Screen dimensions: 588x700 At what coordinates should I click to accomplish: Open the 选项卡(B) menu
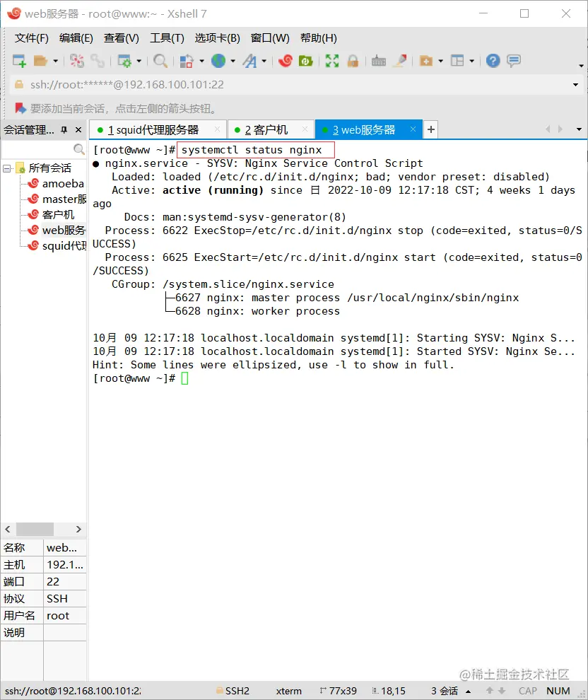[217, 38]
